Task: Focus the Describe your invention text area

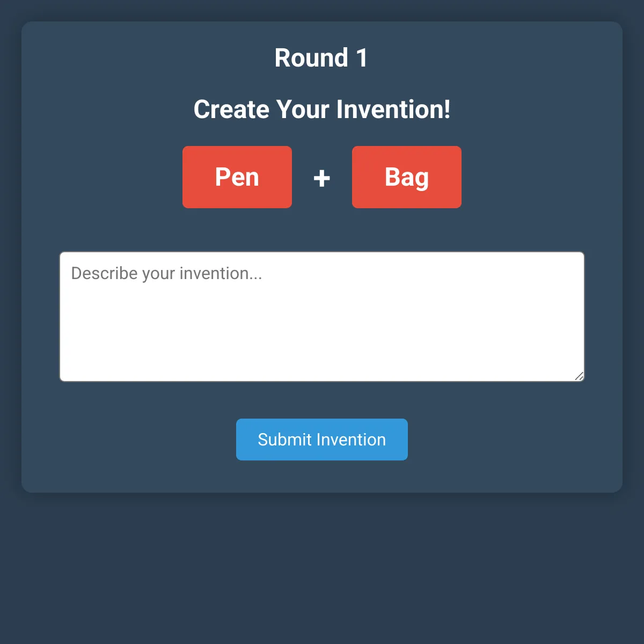Action: pos(322,317)
